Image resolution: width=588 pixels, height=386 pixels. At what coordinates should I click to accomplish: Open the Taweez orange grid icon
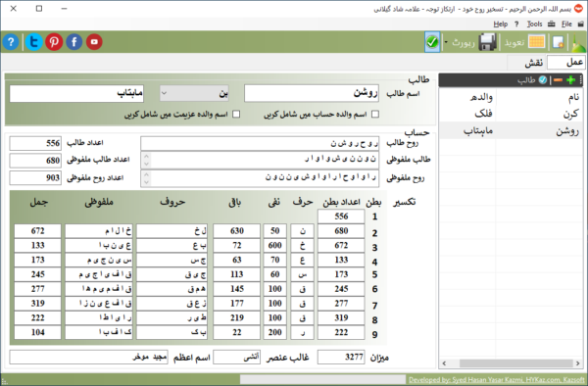(x=536, y=41)
